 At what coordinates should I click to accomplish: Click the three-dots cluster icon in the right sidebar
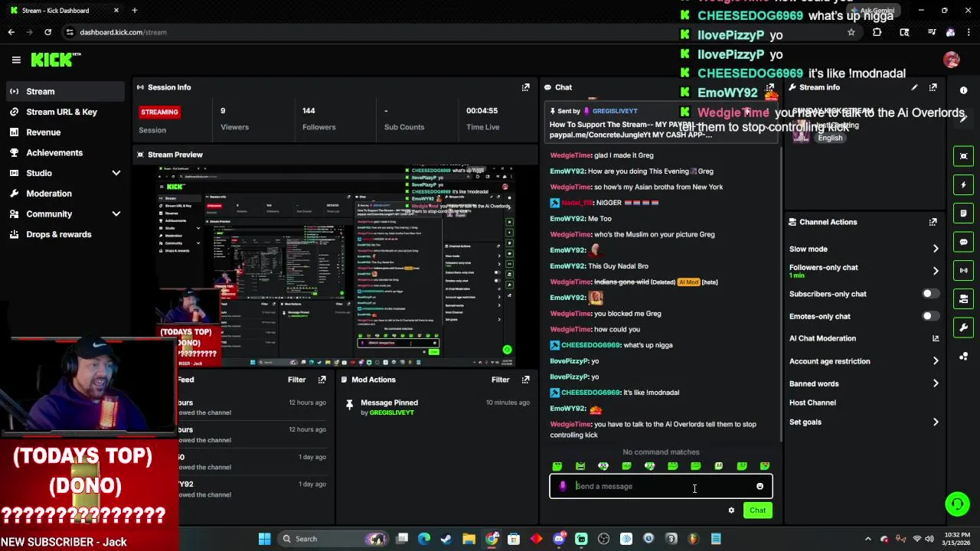click(x=963, y=356)
